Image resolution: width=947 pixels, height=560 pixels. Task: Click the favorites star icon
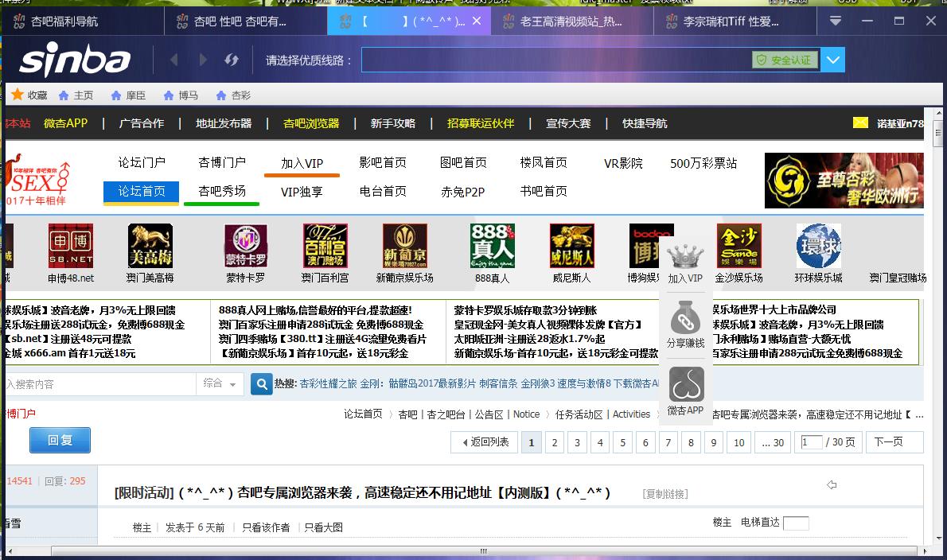18,95
